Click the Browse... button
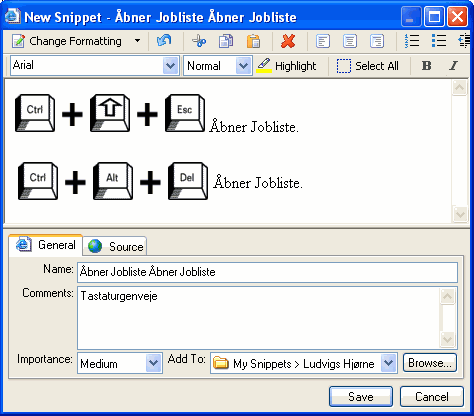The image size is (474, 416). [430, 363]
